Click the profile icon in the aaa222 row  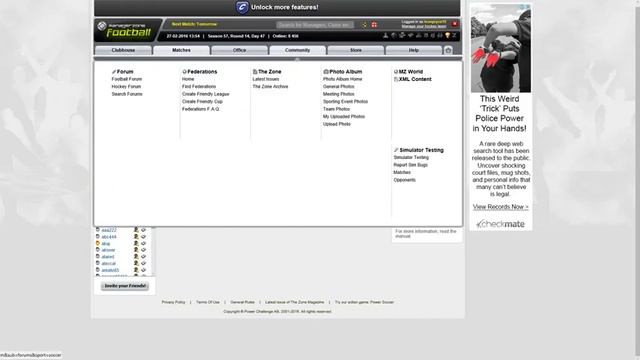point(136,230)
